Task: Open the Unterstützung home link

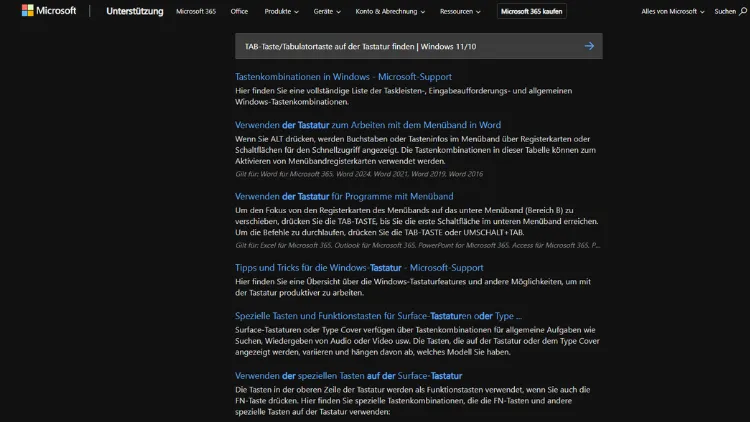Action: pos(134,11)
